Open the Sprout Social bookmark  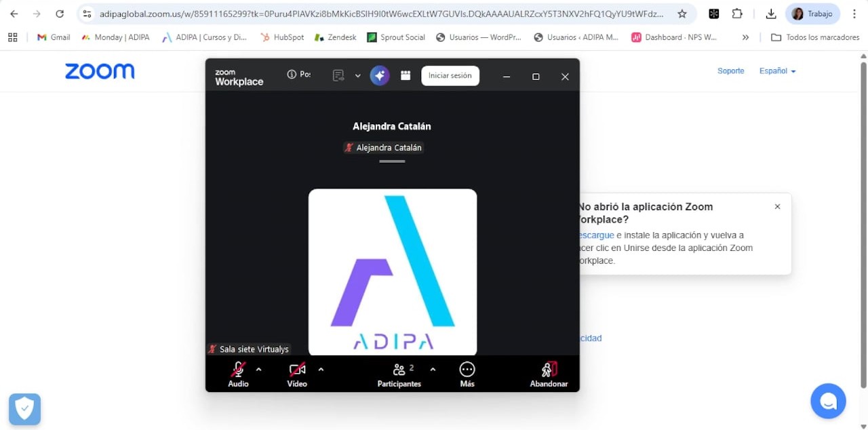point(396,37)
